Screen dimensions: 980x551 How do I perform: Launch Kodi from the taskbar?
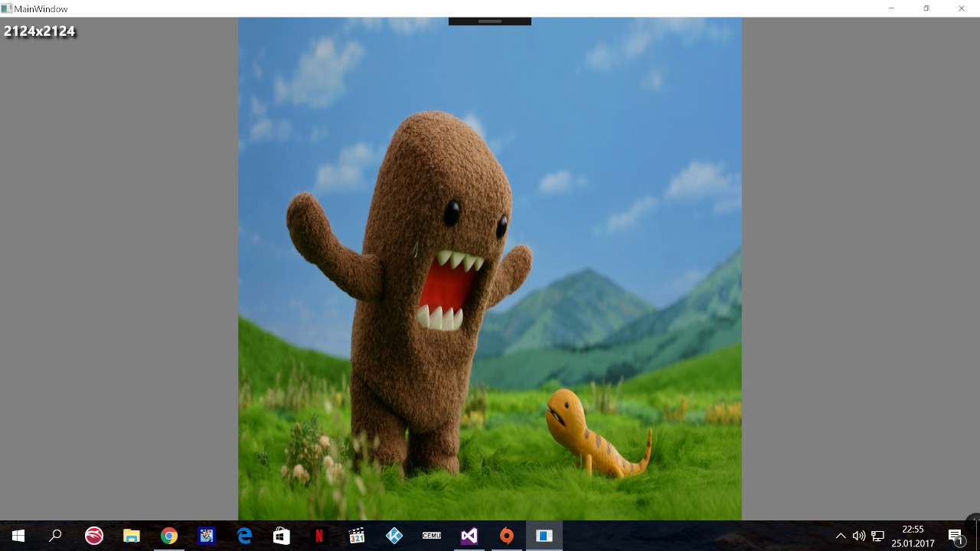[x=394, y=536]
